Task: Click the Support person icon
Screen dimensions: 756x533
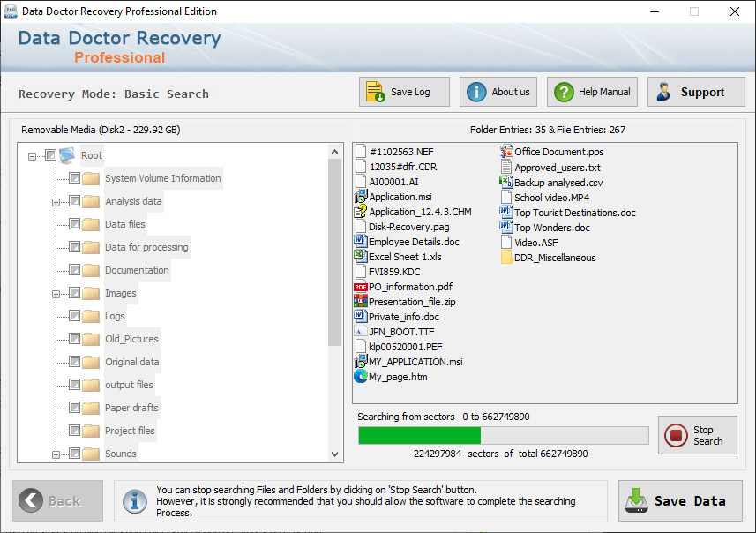Action: point(664,92)
